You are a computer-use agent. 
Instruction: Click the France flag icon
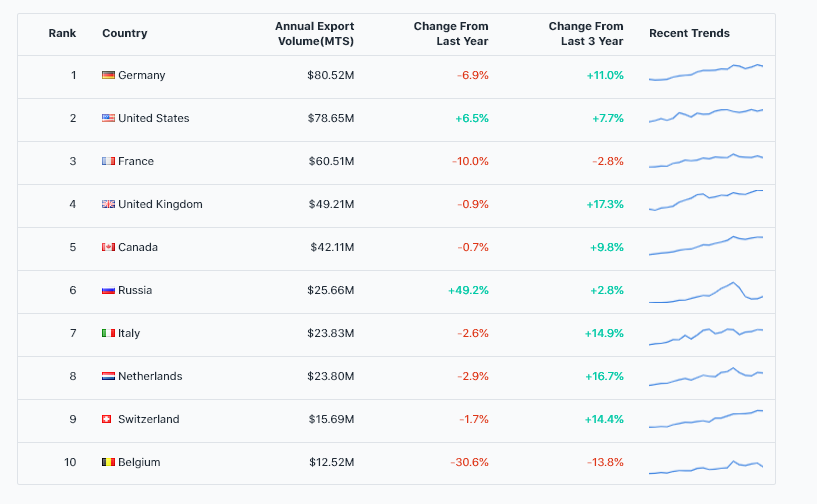coord(108,161)
